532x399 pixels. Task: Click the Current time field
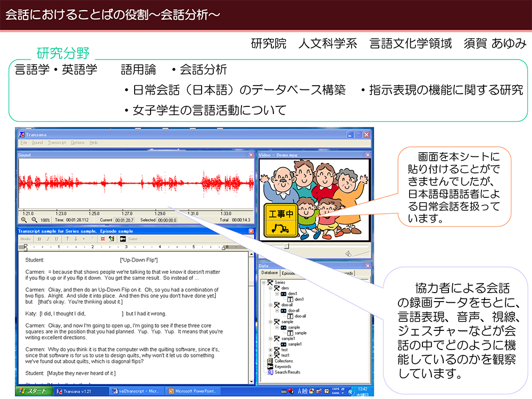pyautogui.click(x=124, y=220)
